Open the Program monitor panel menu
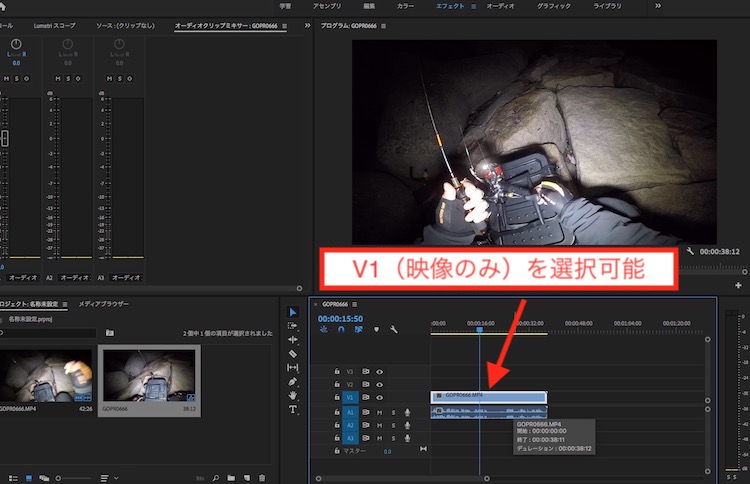750x484 pixels. pos(383,26)
